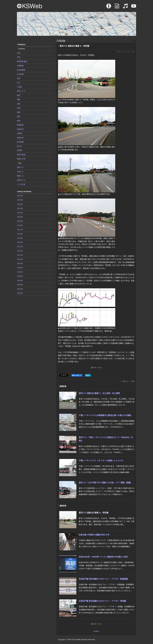Screen dimensions: 153x644
Task: Open the 都営バス category
Action: click(x=20, y=176)
